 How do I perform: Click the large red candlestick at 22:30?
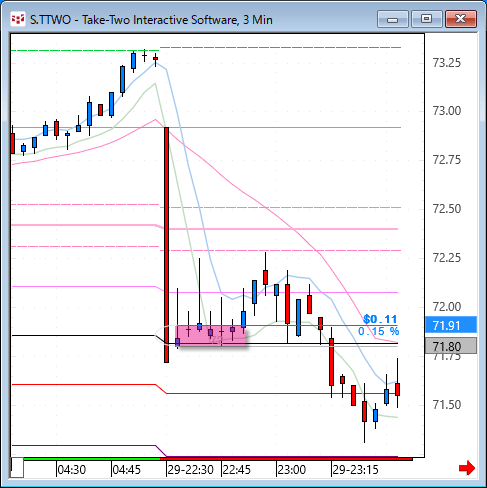(x=166, y=245)
